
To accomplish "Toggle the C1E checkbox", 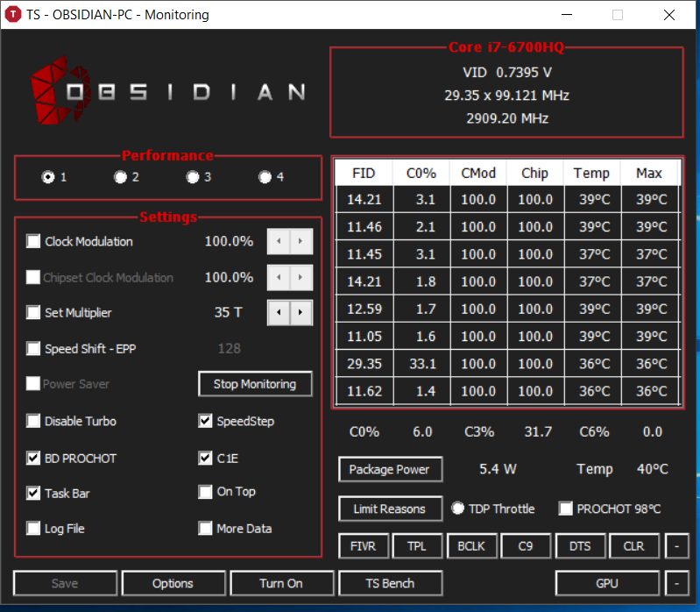I will 205,458.
